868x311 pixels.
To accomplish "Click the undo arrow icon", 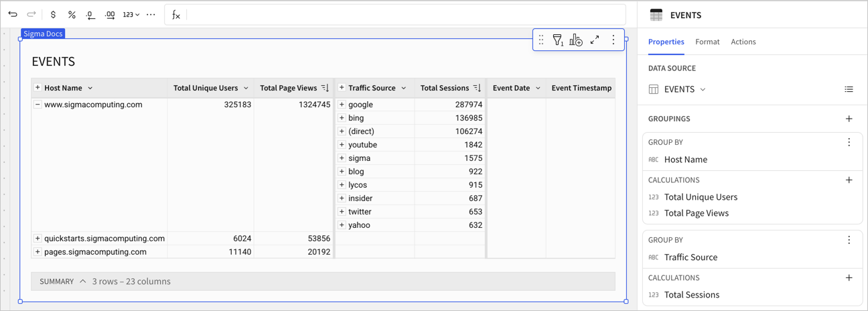I will (x=13, y=14).
